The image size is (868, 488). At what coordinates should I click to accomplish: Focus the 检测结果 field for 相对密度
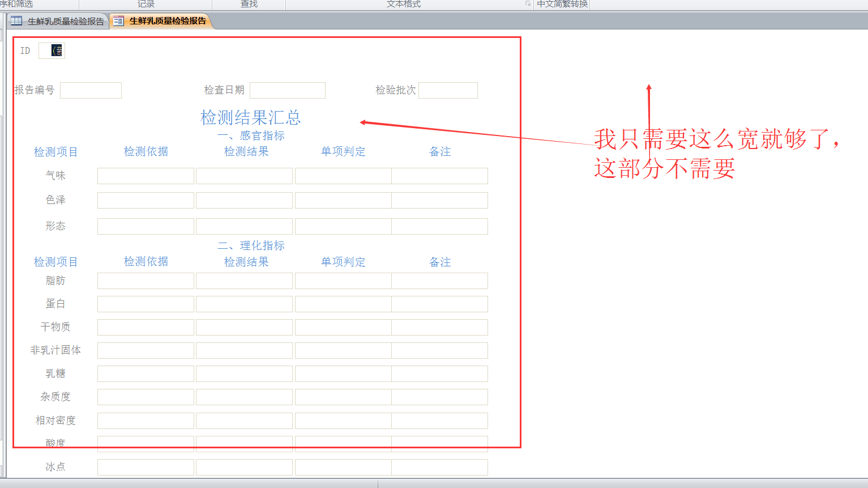click(x=244, y=421)
